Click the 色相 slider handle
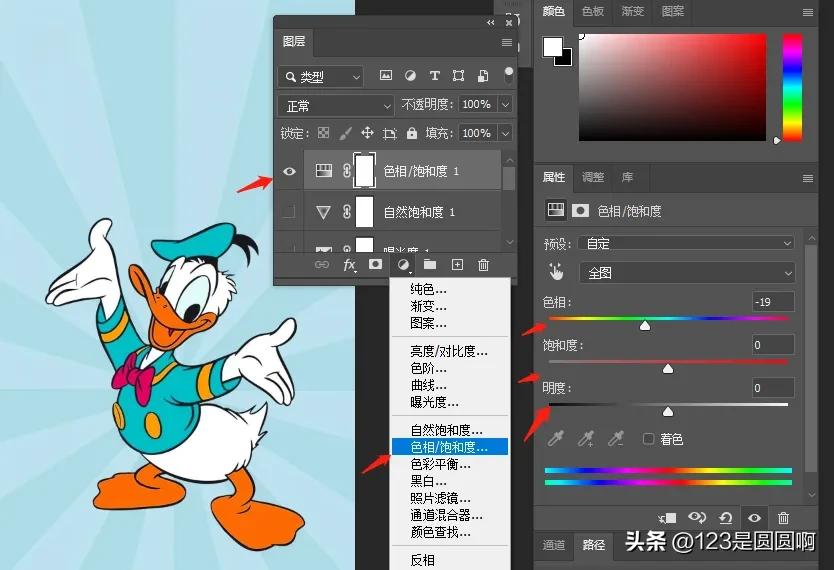Screen dimensions: 834x570 click(x=645, y=325)
